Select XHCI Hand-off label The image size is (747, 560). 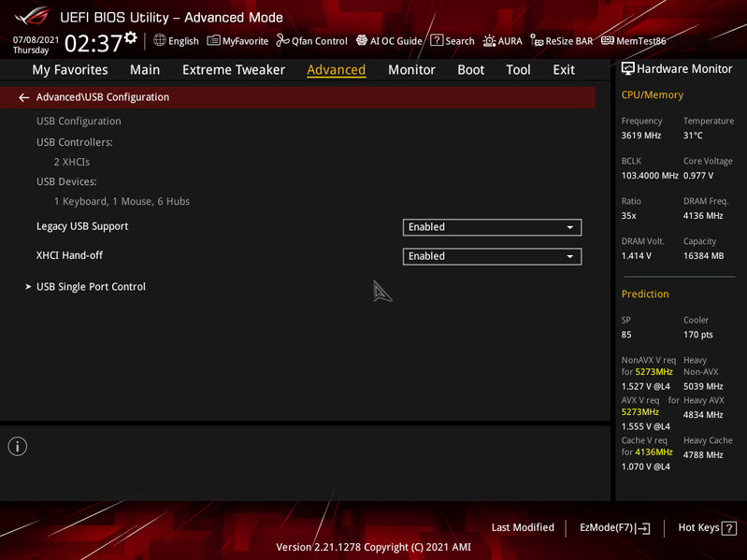(69, 255)
